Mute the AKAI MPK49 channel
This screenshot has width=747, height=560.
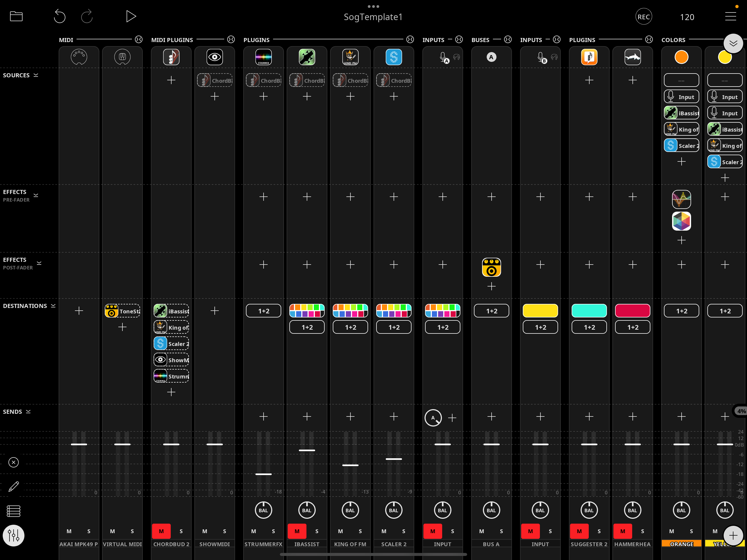click(x=69, y=531)
